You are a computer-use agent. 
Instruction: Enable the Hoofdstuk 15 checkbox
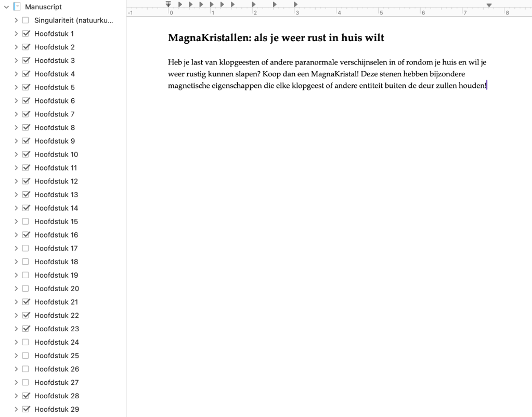[26, 221]
